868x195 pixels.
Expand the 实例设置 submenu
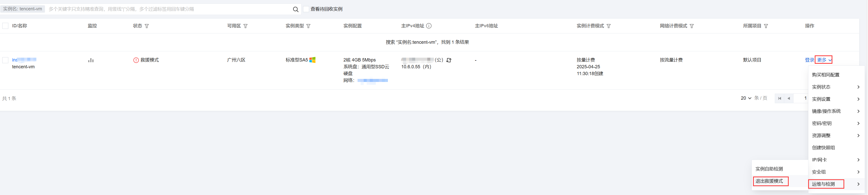tap(836, 99)
